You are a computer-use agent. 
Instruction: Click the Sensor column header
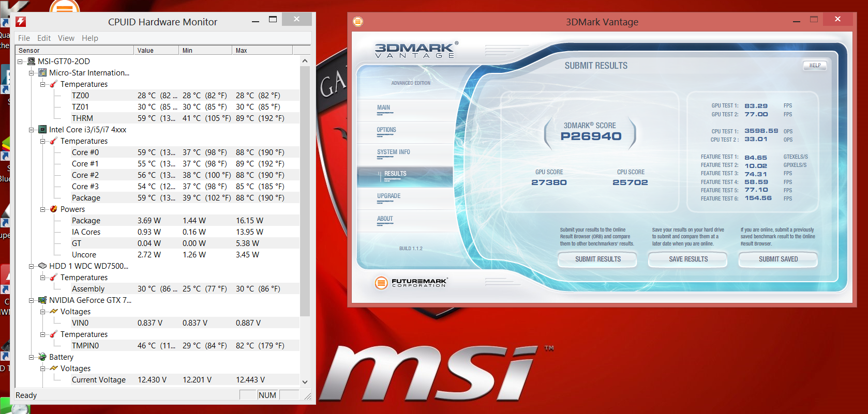tap(74, 50)
